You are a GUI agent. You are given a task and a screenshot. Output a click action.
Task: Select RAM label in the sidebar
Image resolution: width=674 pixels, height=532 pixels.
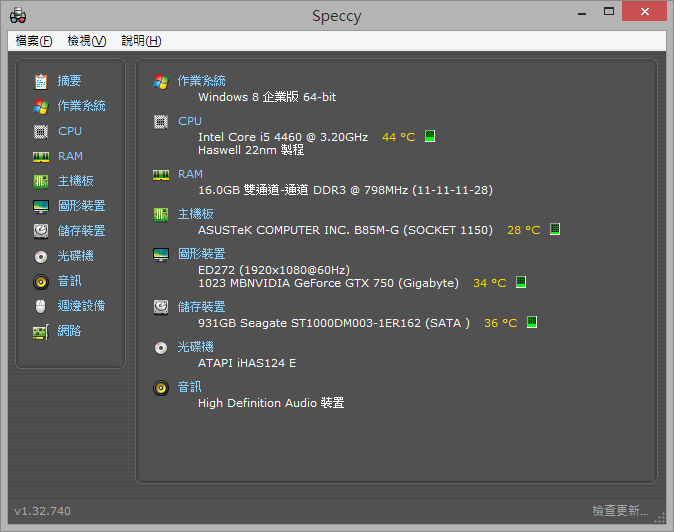pos(70,156)
